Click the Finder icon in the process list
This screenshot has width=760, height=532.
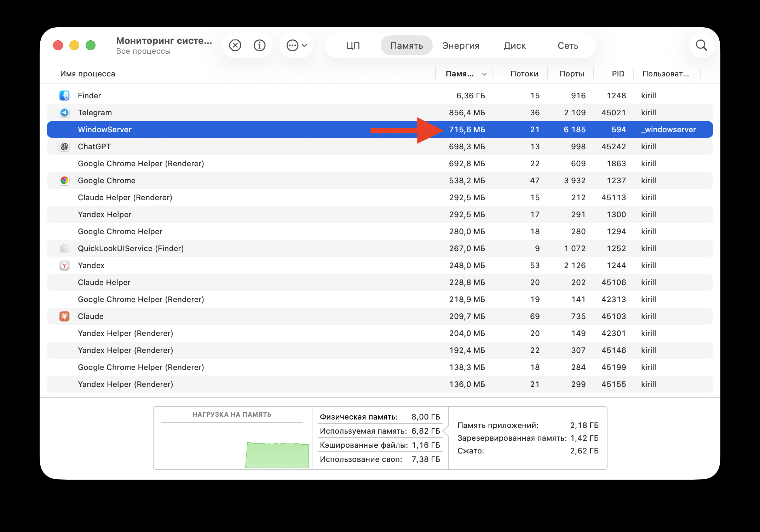(x=64, y=95)
